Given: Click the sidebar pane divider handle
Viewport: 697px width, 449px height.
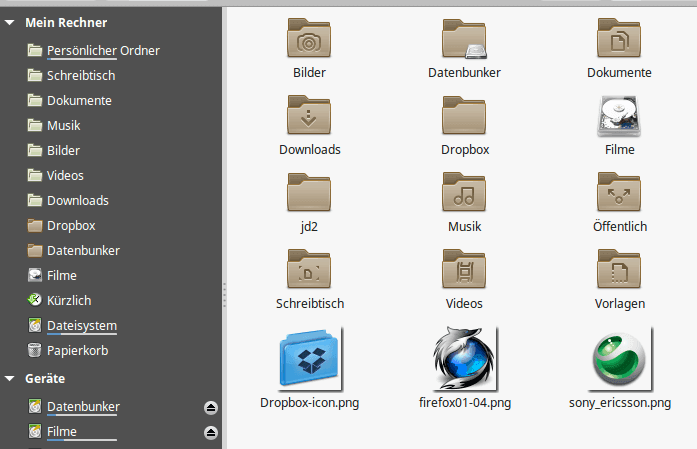Looking at the screenshot, I should [224, 294].
